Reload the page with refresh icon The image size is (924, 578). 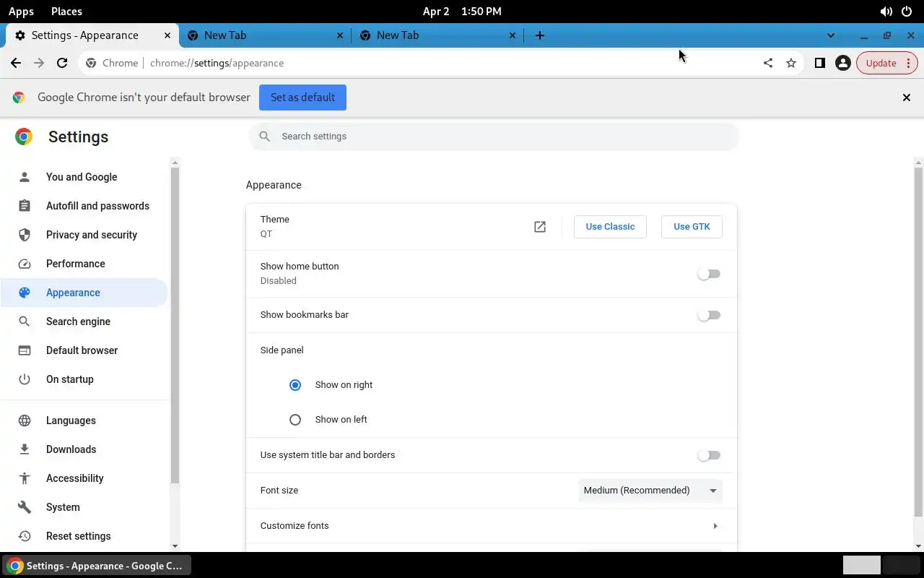tap(62, 63)
